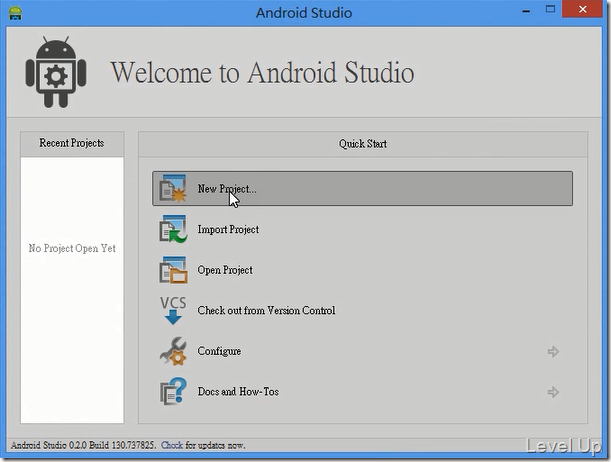Viewport: 611px width, 462px height.
Task: Click the Android Studio robot logo
Action: 56,72
